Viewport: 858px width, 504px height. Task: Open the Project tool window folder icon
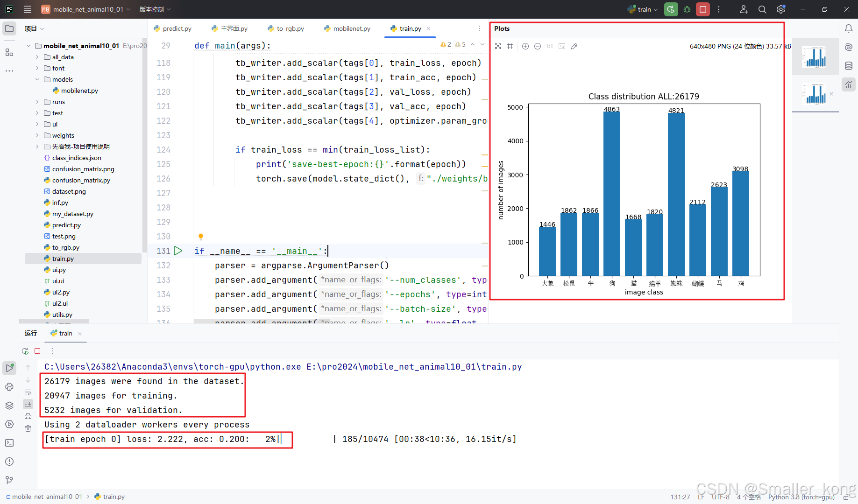9,28
